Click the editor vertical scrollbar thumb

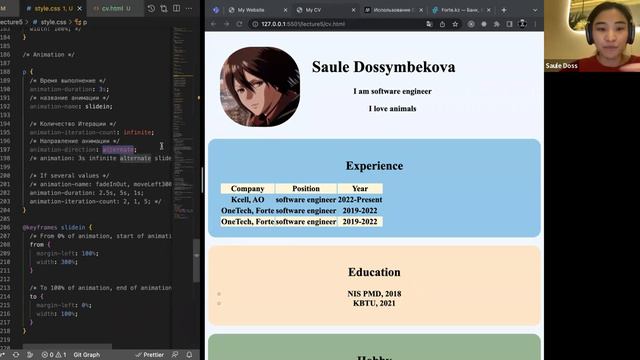pos(196,260)
